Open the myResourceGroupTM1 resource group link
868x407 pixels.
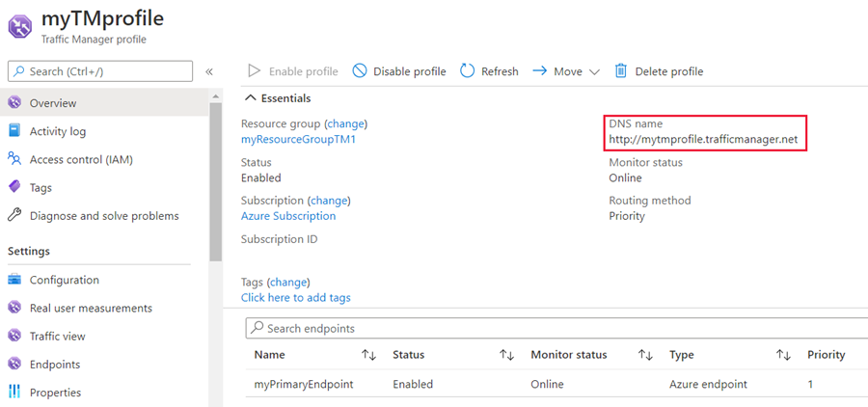pyautogui.click(x=298, y=139)
